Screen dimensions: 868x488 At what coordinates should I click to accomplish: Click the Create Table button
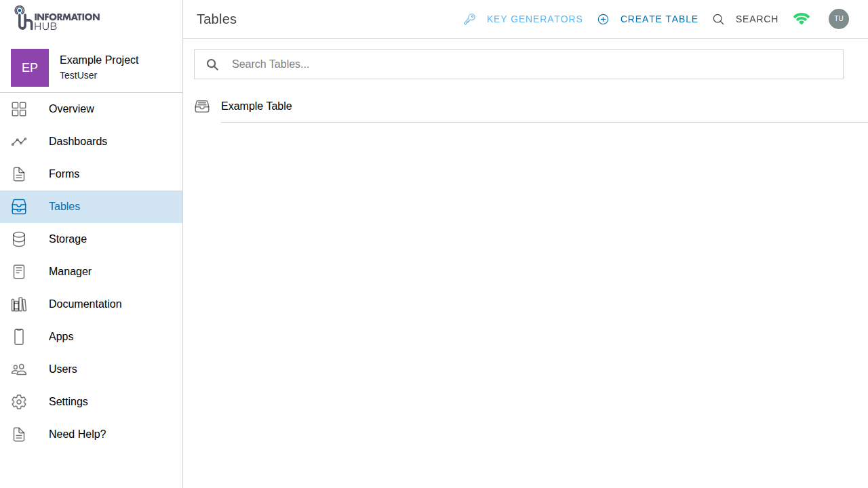[659, 20]
